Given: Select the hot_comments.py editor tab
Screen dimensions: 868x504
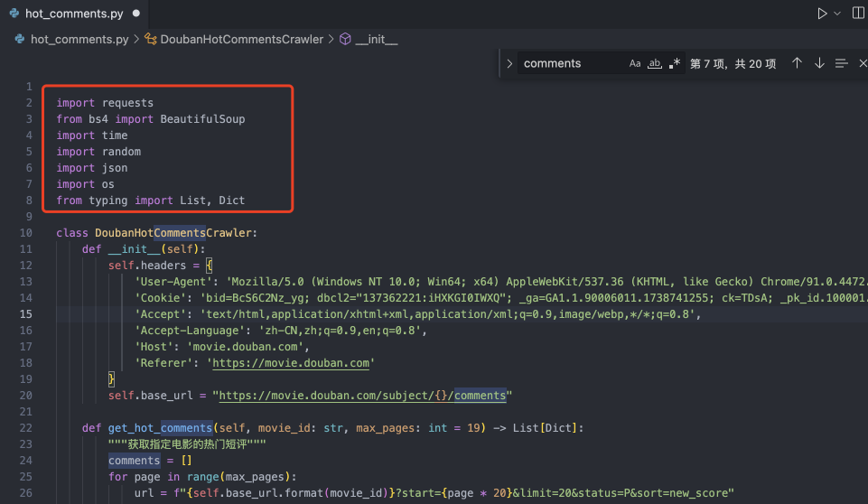Looking at the screenshot, I should tap(72, 14).
